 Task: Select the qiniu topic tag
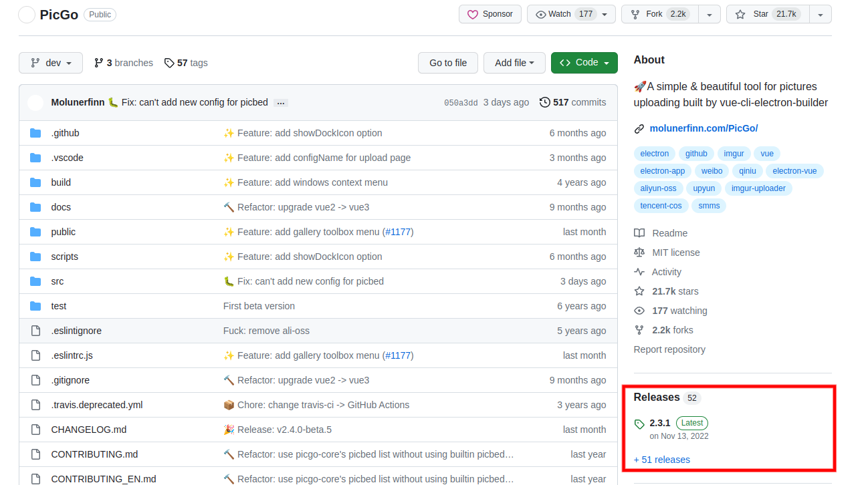(747, 171)
